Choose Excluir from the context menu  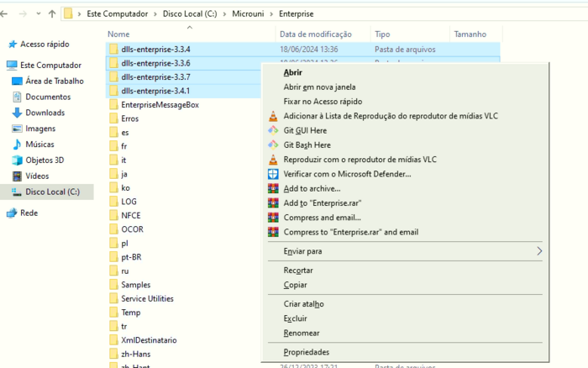[295, 318]
